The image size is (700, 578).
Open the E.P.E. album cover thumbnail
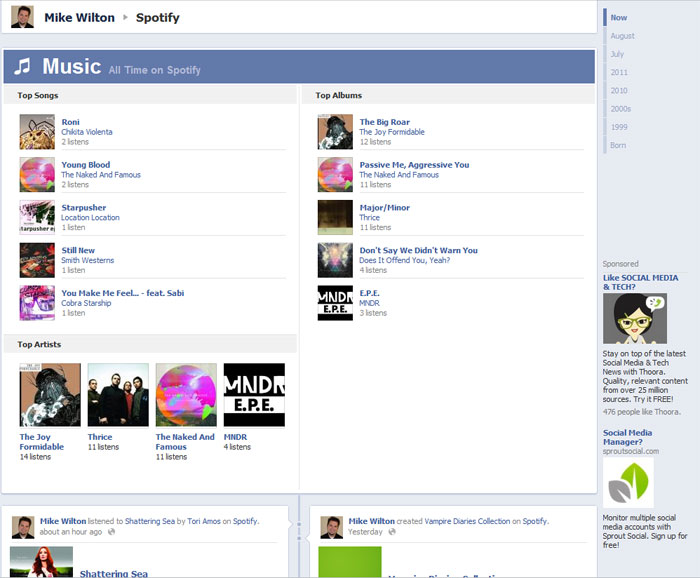pyautogui.click(x=335, y=303)
